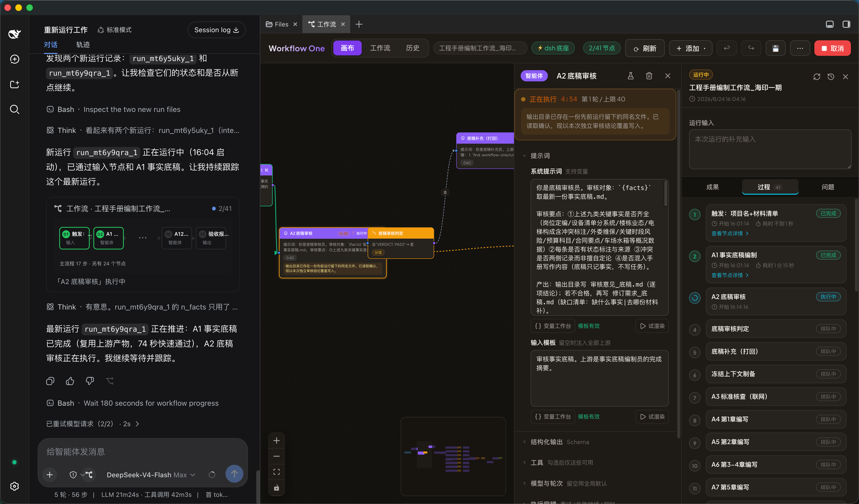Send the message with the arrow button

point(234,474)
